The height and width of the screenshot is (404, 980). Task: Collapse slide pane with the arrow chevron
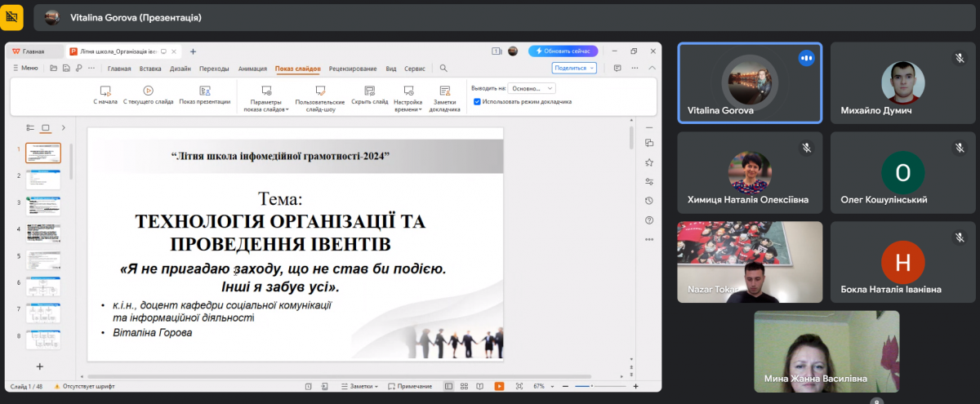coord(64,128)
